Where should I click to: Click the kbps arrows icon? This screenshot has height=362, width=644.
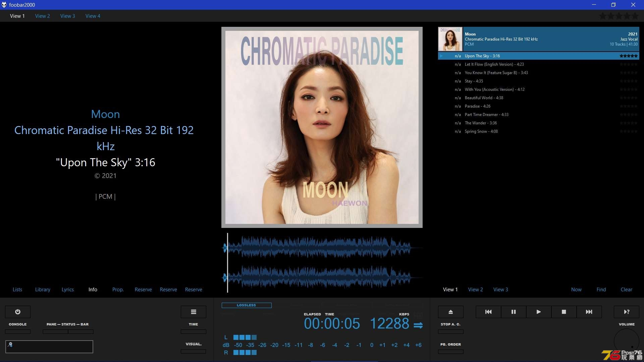pyautogui.click(x=418, y=325)
